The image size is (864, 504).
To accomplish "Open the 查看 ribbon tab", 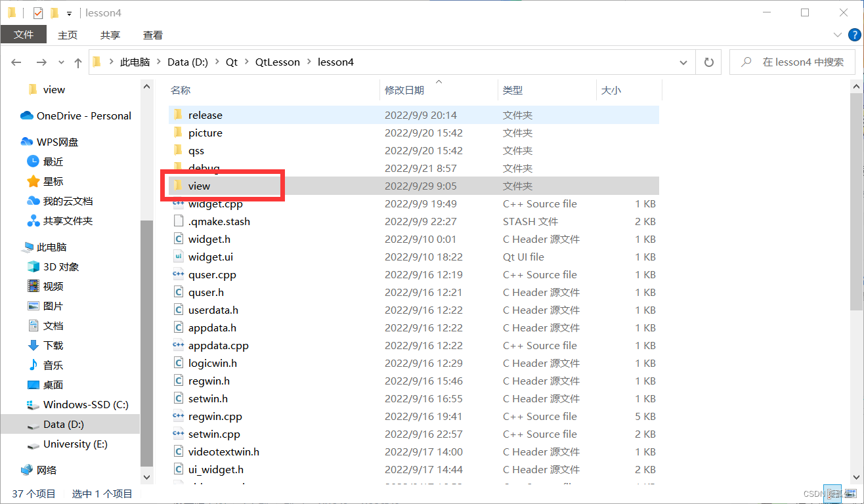I will 153,35.
